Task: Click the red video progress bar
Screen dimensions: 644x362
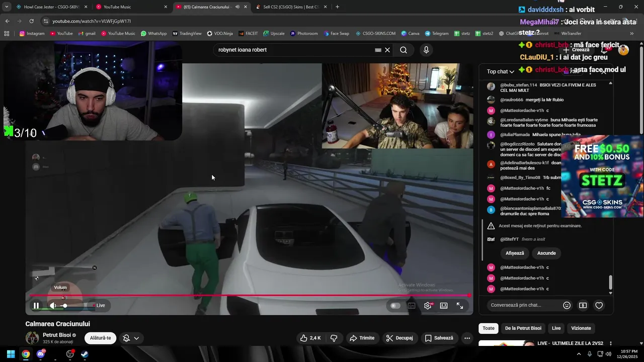Action: [x=249, y=296]
